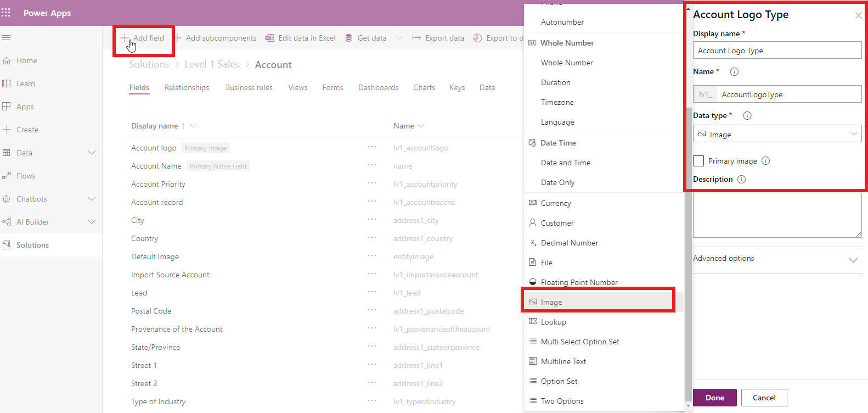Open the Power Apps app launcher waffle
This screenshot has height=413, width=868.
click(x=6, y=13)
